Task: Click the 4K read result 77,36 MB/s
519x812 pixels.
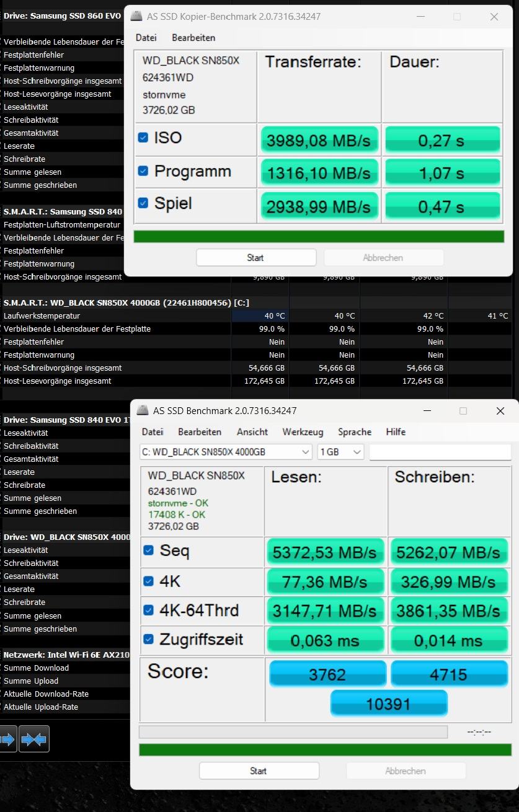Action: [x=325, y=581]
